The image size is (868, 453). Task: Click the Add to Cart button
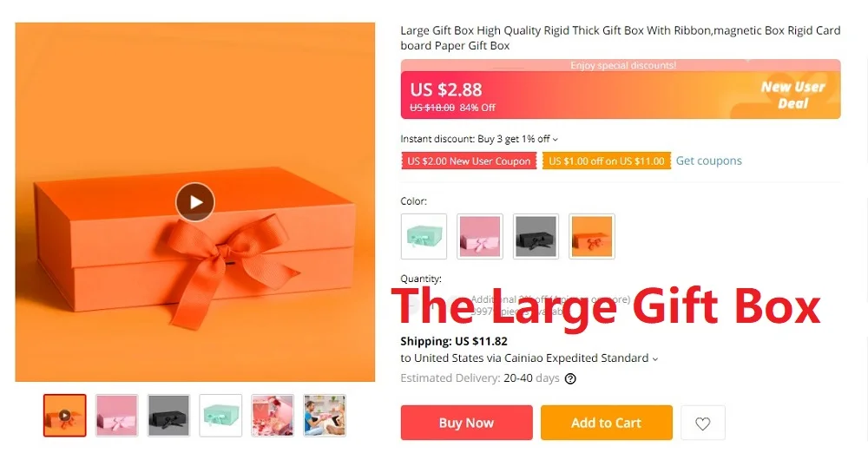tap(606, 423)
